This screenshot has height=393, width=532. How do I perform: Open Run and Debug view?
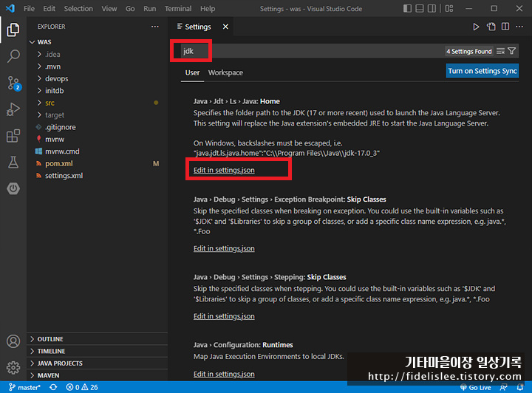pyautogui.click(x=13, y=109)
